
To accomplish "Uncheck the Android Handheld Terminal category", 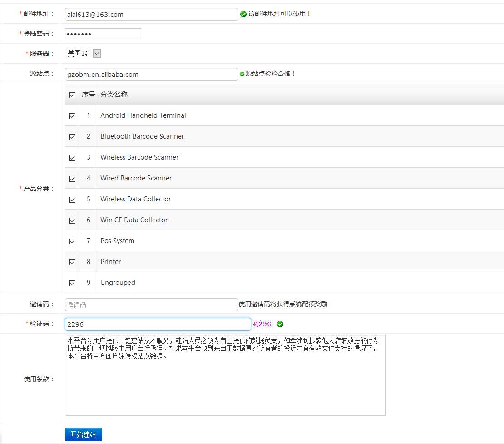I will pyautogui.click(x=72, y=115).
